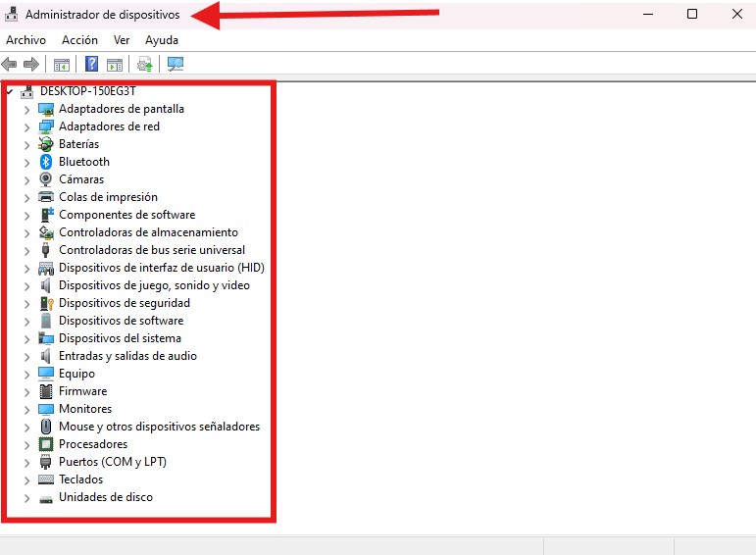Expand the Monitores category chevron
The height and width of the screenshot is (555, 756).
pos(27,409)
